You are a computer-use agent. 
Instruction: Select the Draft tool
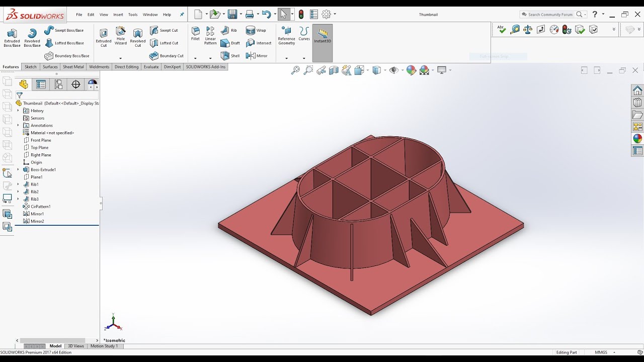[230, 43]
